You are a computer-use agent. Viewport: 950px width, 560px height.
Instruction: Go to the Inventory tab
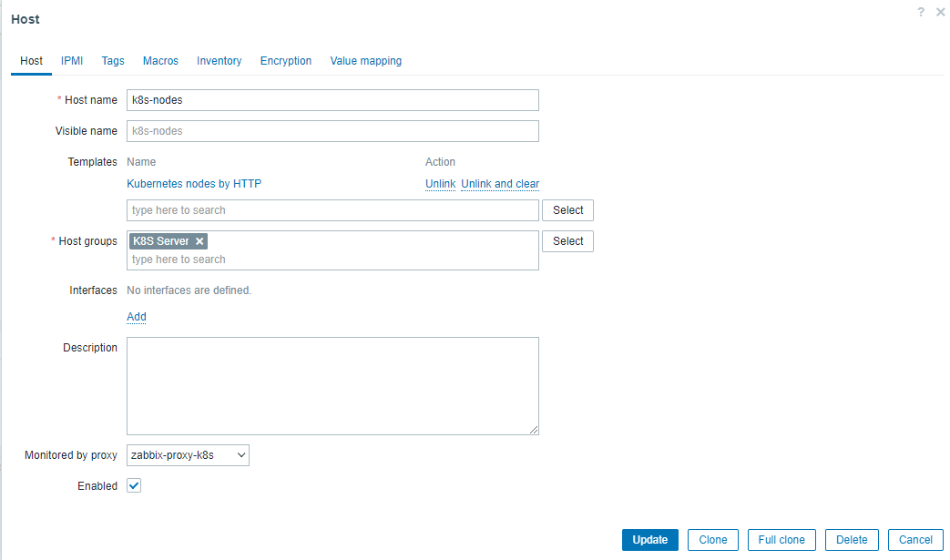[x=219, y=60]
